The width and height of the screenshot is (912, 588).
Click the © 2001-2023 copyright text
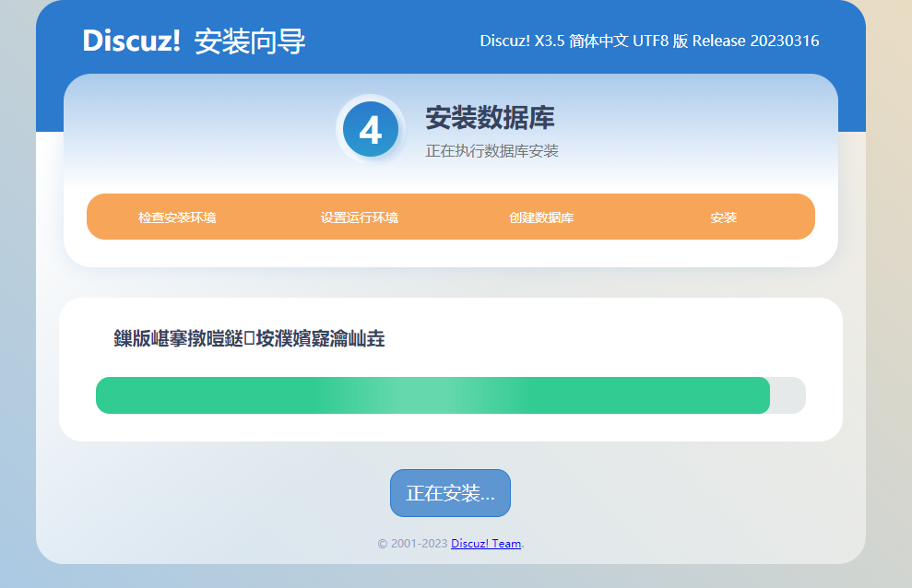(412, 544)
